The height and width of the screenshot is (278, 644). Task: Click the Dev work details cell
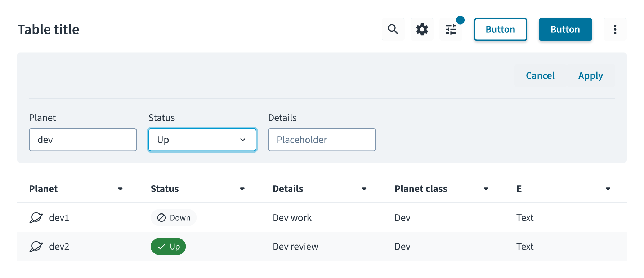click(292, 218)
